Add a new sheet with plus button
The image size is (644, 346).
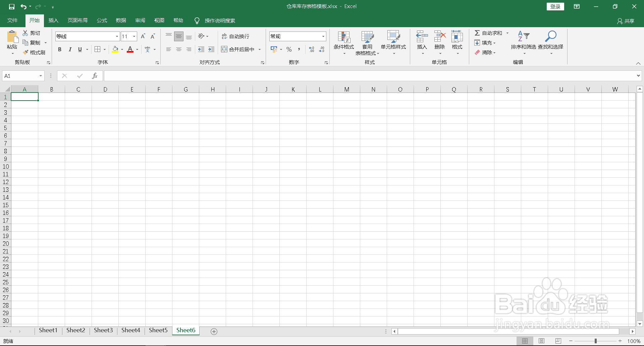tap(214, 331)
